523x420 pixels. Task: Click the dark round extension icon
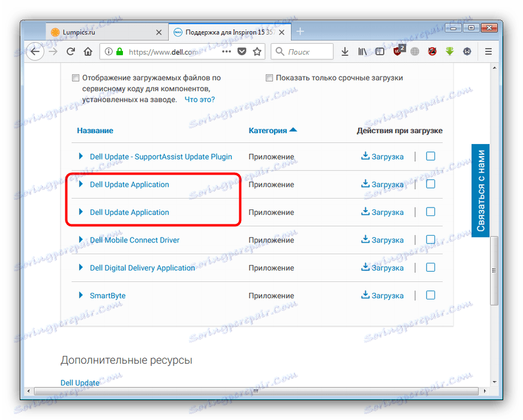467,52
